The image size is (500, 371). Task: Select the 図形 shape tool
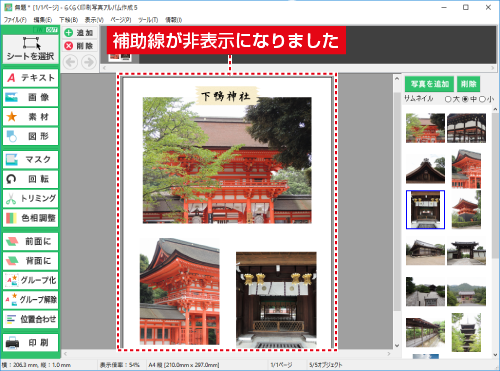(30, 136)
